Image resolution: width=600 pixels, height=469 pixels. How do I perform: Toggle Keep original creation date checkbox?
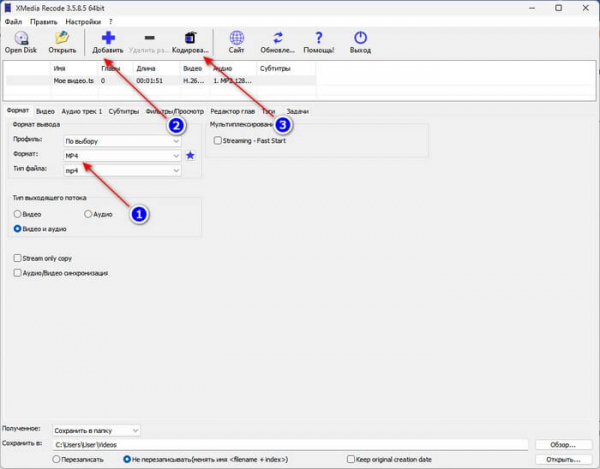(351, 459)
